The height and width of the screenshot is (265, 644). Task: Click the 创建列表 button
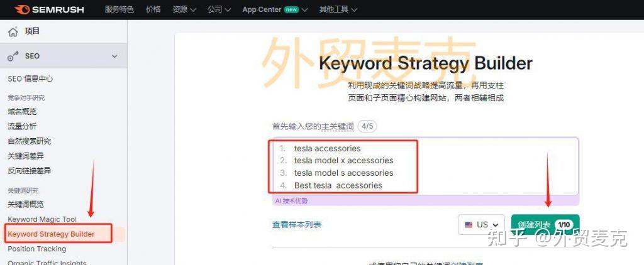[545, 224]
